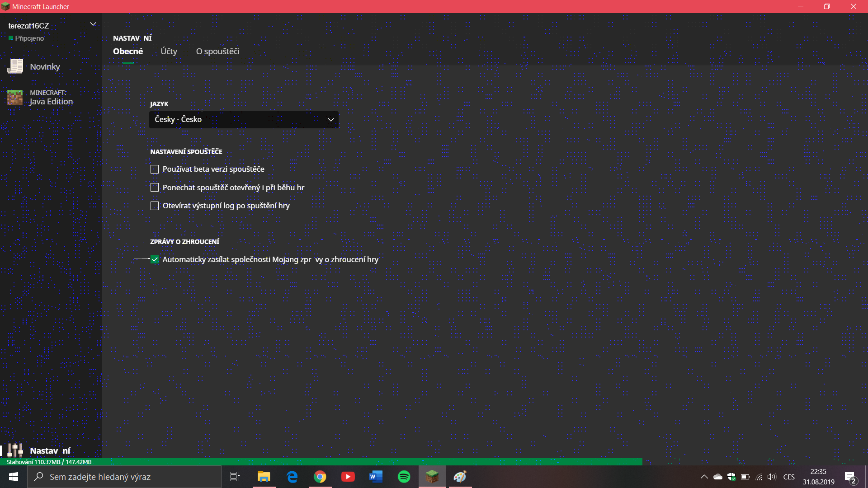Expand the terezat16CZ account chevron
This screenshot has width=868, height=488.
[x=93, y=24]
